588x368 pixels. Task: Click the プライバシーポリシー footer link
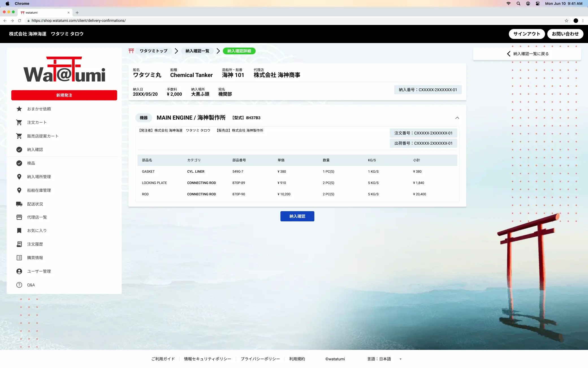260,359
